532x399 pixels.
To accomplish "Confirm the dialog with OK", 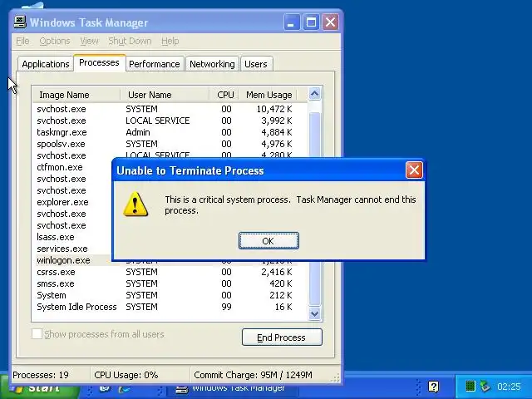I will coord(268,241).
